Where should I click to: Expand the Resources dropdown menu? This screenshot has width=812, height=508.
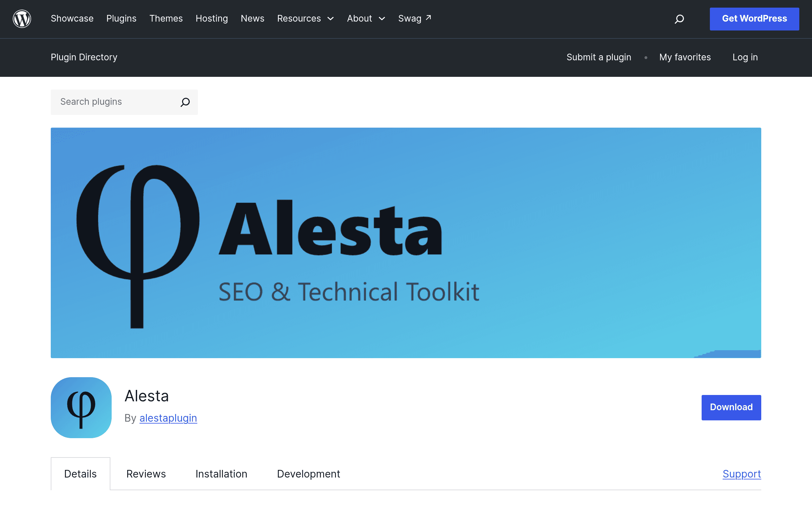[305, 19]
